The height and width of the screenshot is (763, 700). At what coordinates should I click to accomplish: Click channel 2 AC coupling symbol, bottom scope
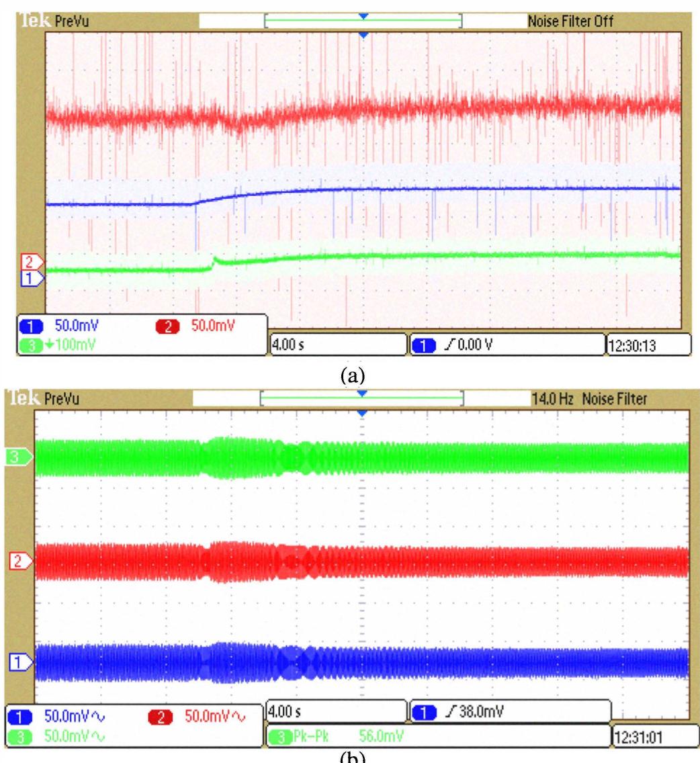(238, 717)
